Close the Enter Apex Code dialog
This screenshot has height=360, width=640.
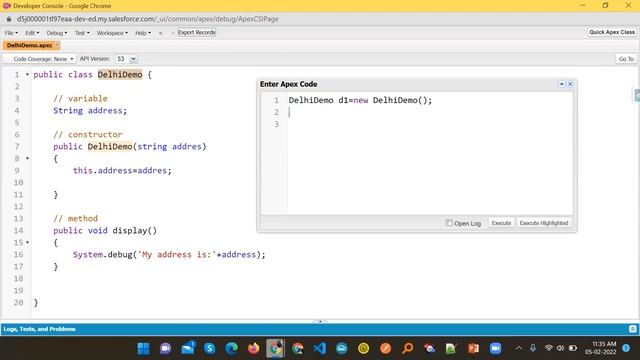[570, 84]
